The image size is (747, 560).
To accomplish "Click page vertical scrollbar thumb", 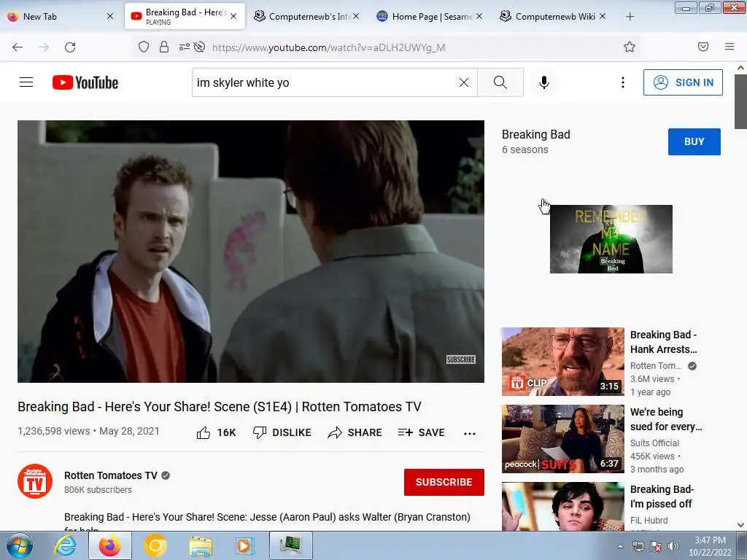I will tap(740, 101).
